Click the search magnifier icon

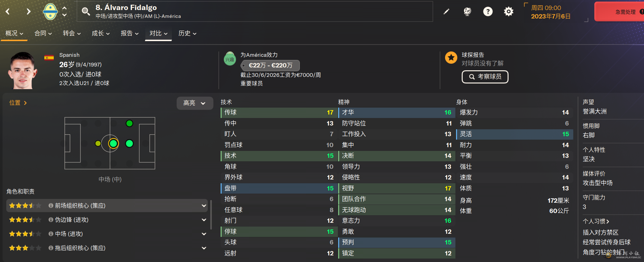pos(85,12)
